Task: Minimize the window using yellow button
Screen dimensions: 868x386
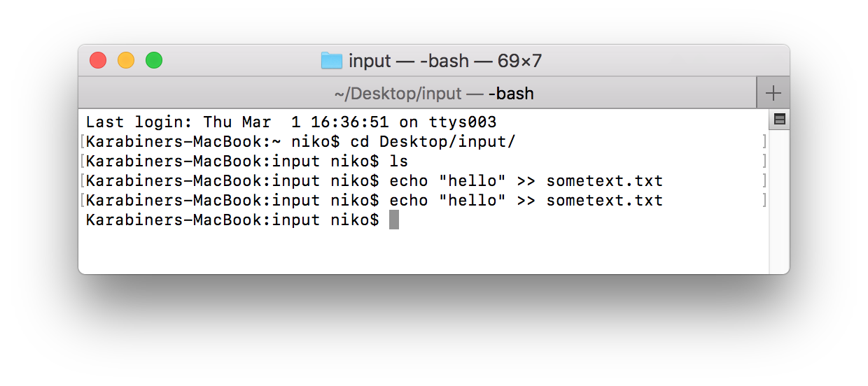Action: [126, 61]
